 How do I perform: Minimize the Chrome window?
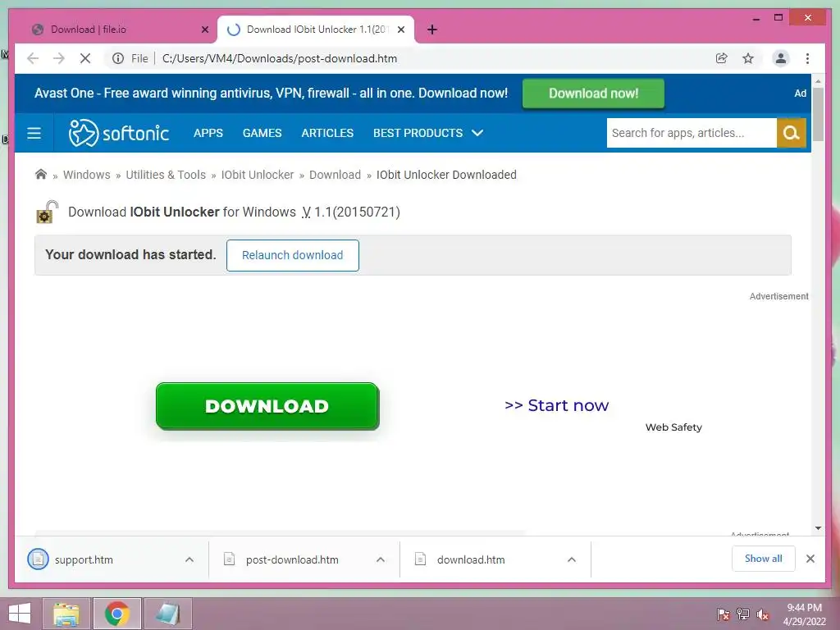coord(756,18)
